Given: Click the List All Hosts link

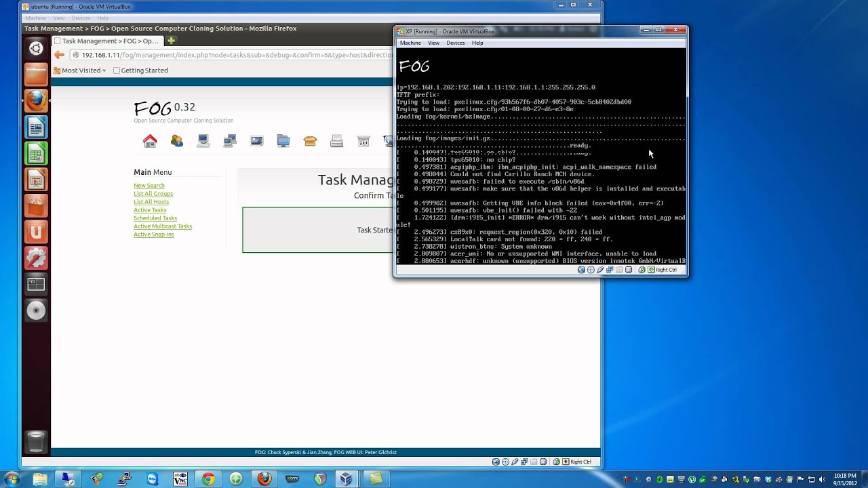Looking at the screenshot, I should (151, 202).
